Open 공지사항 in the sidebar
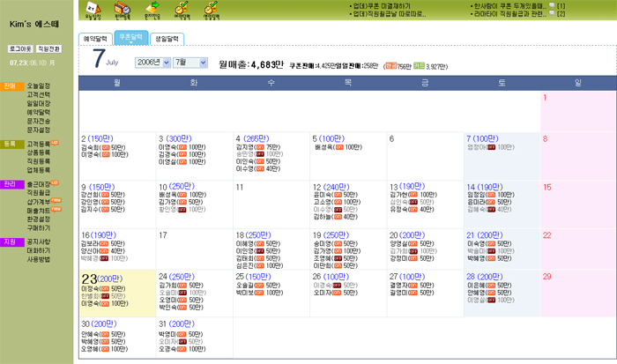Image resolution: width=617 pixels, height=364 pixels. [38, 241]
